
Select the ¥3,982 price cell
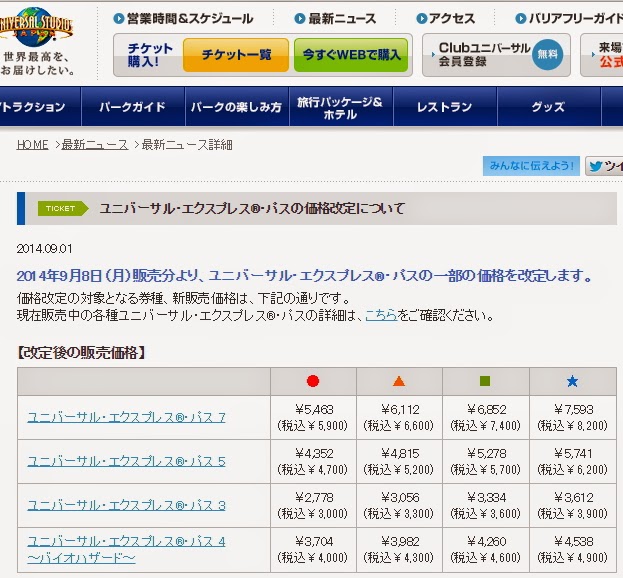[400, 550]
